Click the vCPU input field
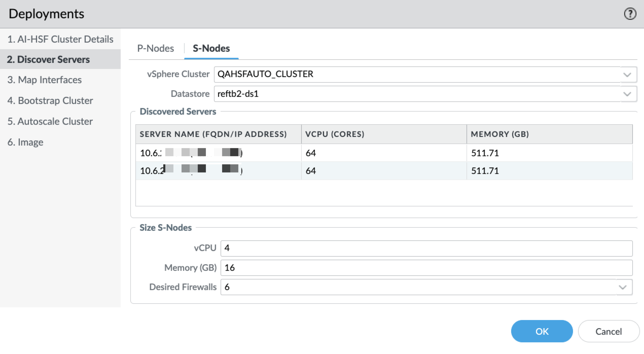644x354 pixels. (x=426, y=248)
